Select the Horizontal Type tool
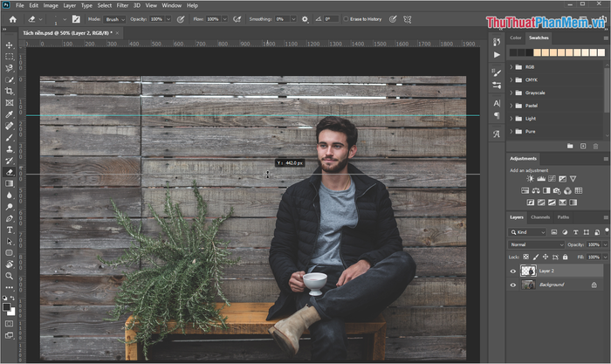 pos(10,230)
